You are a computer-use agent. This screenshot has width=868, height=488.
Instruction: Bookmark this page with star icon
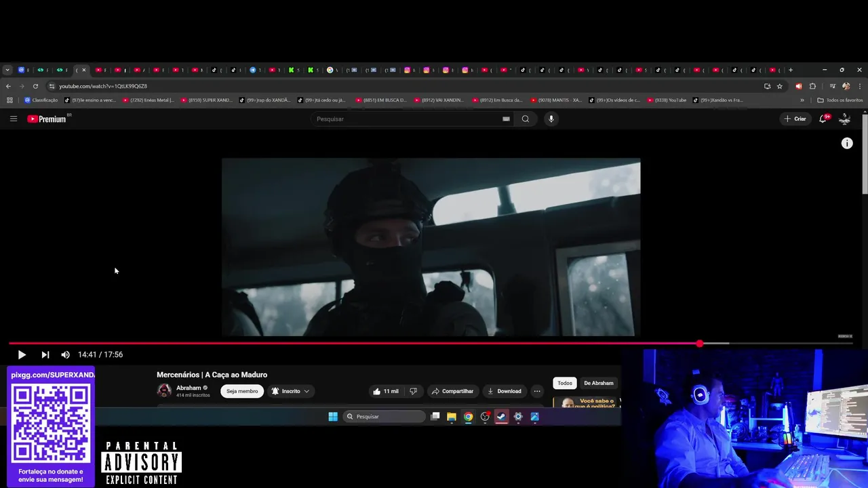pos(780,86)
